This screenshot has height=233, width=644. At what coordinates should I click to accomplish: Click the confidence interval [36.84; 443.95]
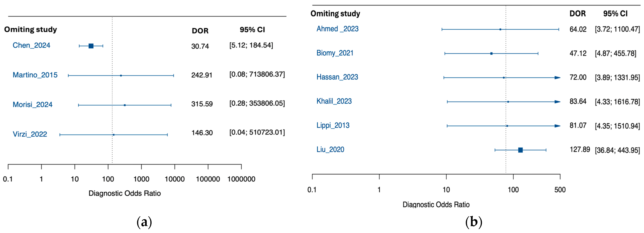point(617,150)
